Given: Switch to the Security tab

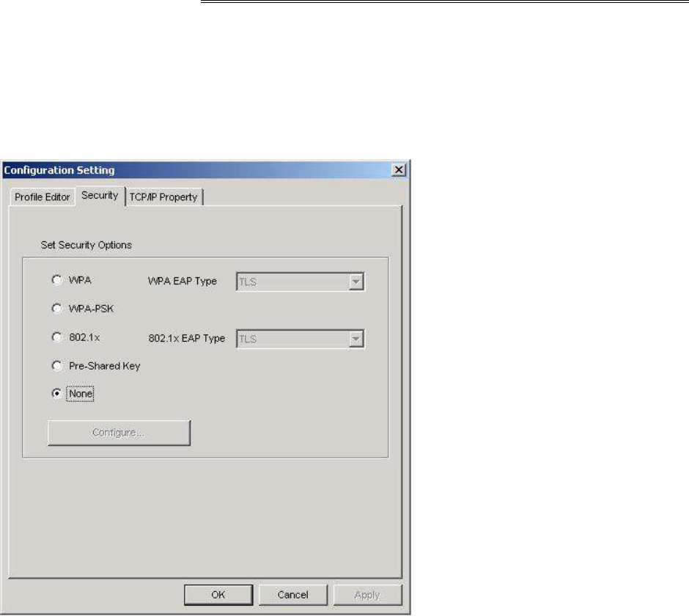Looking at the screenshot, I should [x=100, y=196].
